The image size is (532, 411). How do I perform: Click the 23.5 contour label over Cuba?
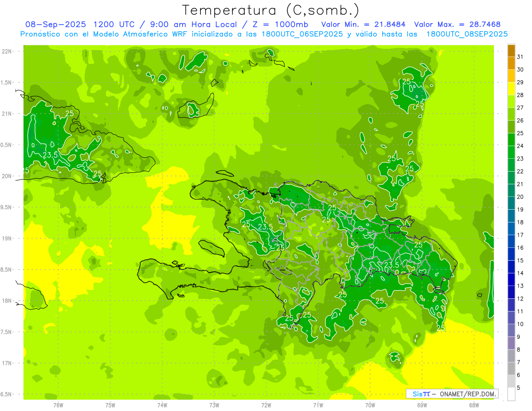(51, 155)
